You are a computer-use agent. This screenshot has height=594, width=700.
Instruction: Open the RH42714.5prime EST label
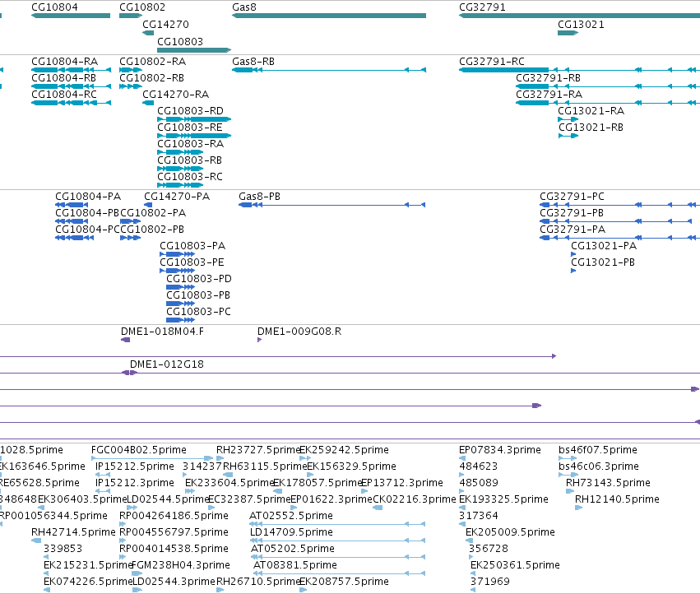click(74, 533)
